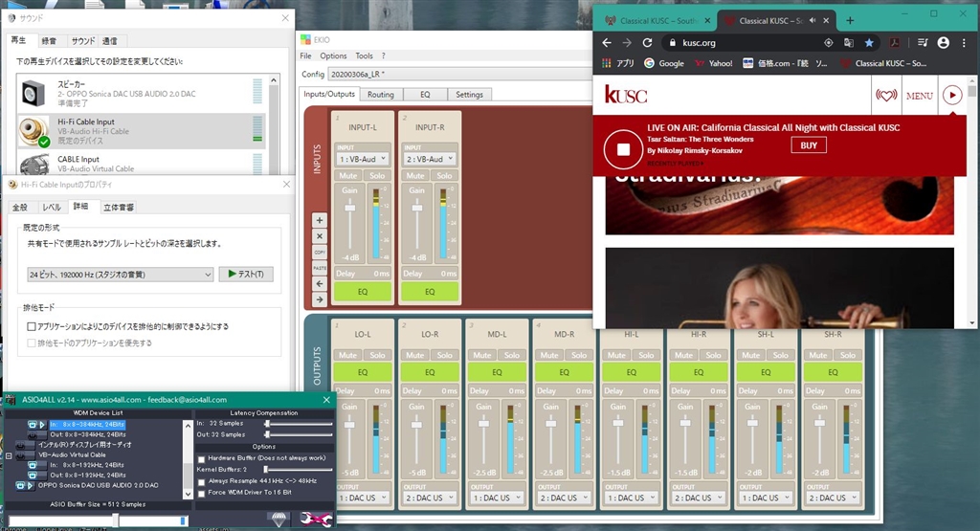Mute the INPUT-L channel
This screenshot has height=531, width=980.
[348, 176]
